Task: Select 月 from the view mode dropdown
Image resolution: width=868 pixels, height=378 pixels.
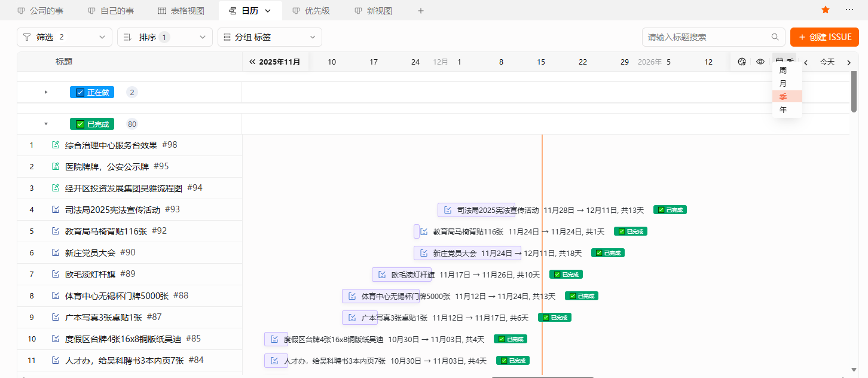Action: [784, 83]
